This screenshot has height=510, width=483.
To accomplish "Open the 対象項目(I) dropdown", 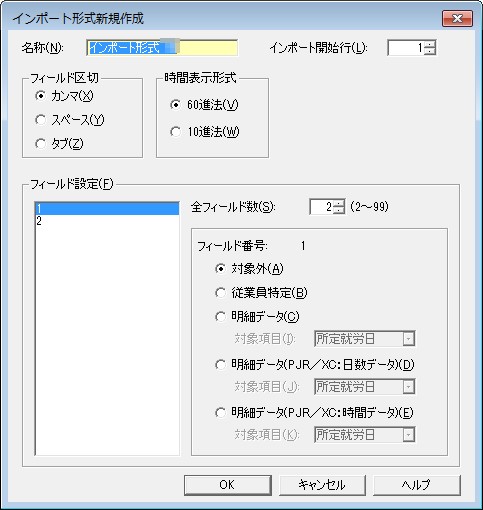I will coord(365,339).
